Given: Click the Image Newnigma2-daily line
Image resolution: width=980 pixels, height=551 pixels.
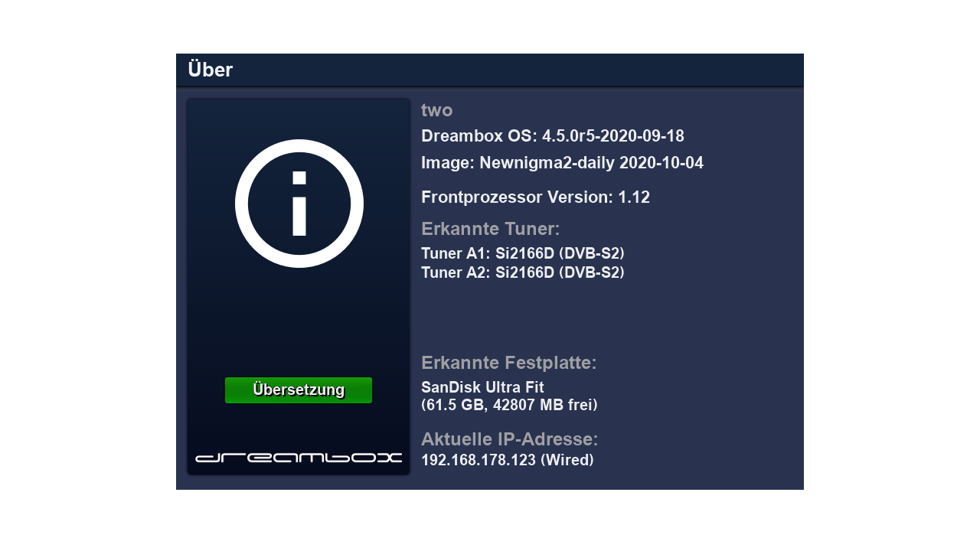Looking at the screenshot, I should [562, 163].
